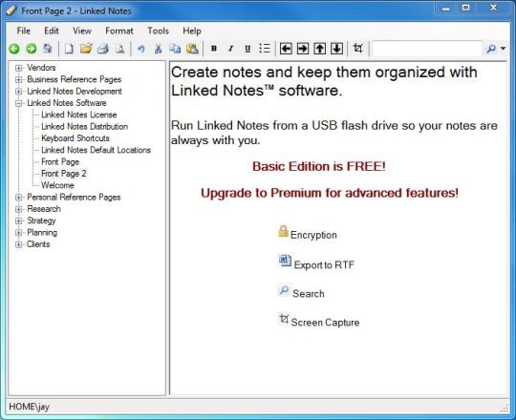Click the down arrow toolbar button
This screenshot has height=420, width=516.
tap(336, 49)
